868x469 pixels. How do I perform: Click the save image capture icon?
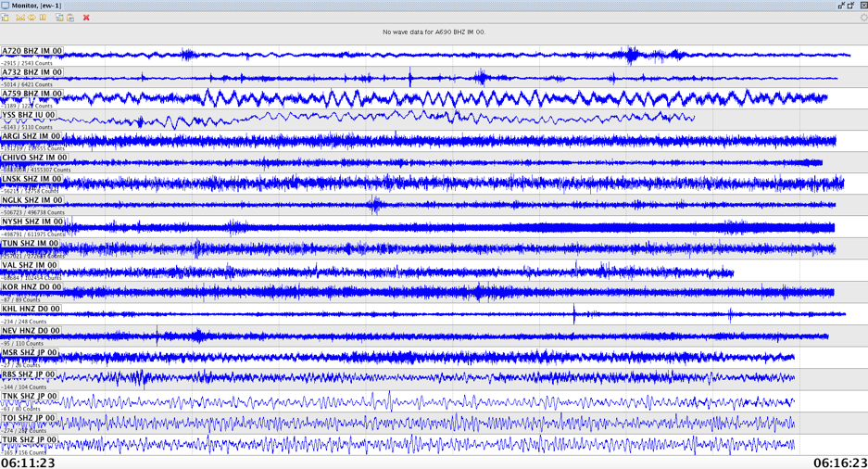[59, 18]
